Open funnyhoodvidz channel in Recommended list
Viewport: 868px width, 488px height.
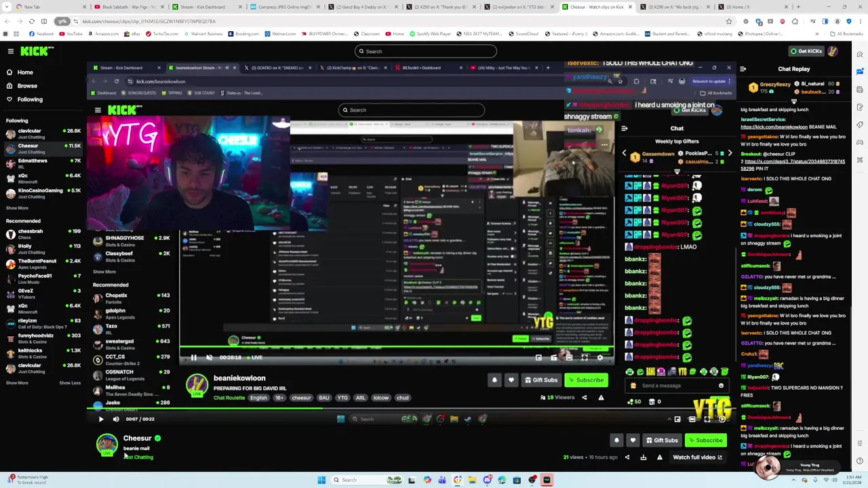pyautogui.click(x=43, y=338)
